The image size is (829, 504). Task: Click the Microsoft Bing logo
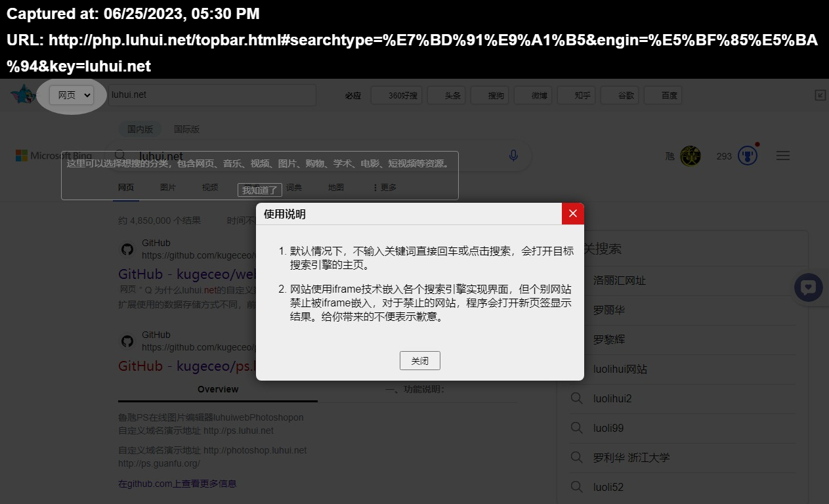54,156
